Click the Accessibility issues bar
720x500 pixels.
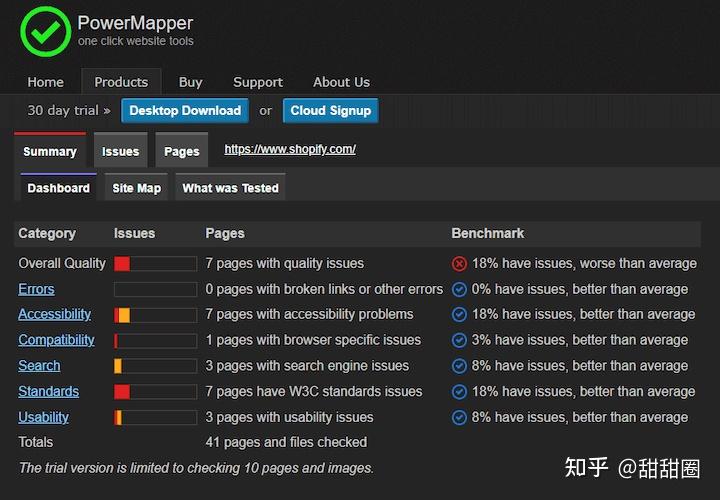(x=156, y=315)
